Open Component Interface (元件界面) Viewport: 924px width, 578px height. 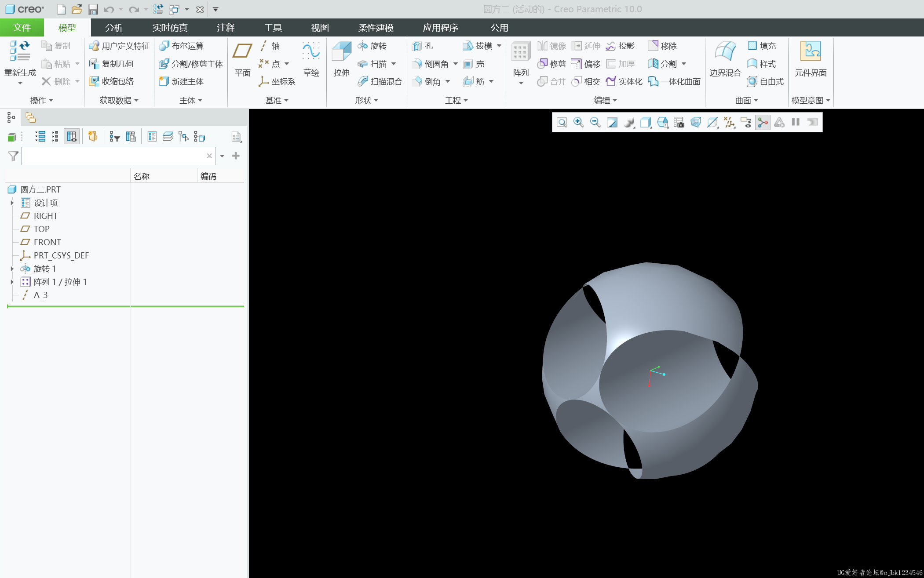(811, 59)
